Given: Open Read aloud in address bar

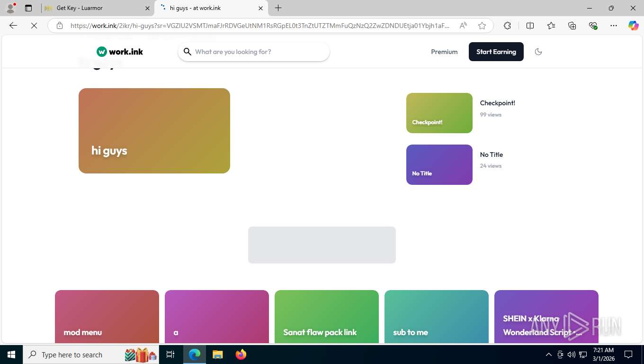Looking at the screenshot, I should [x=463, y=26].
